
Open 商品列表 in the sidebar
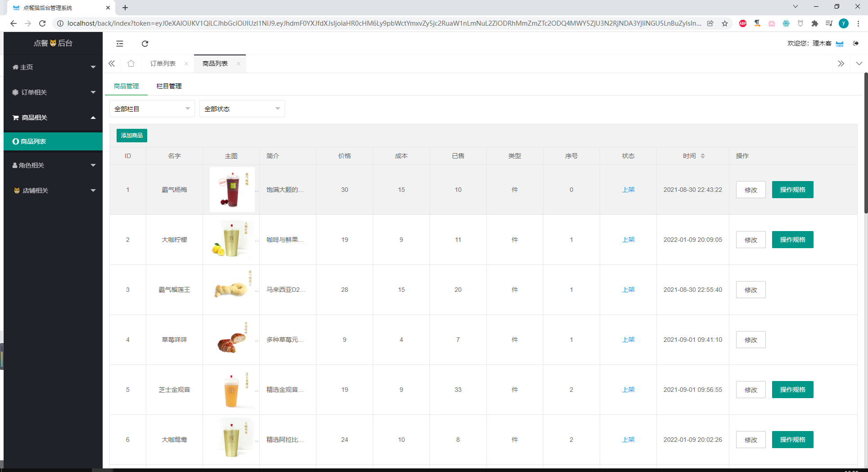(53, 141)
